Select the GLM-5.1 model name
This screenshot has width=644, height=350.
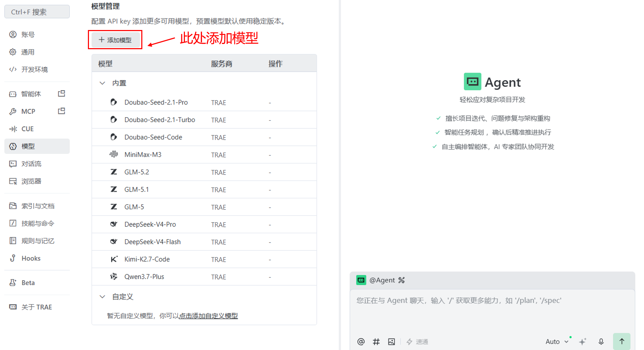point(137,189)
